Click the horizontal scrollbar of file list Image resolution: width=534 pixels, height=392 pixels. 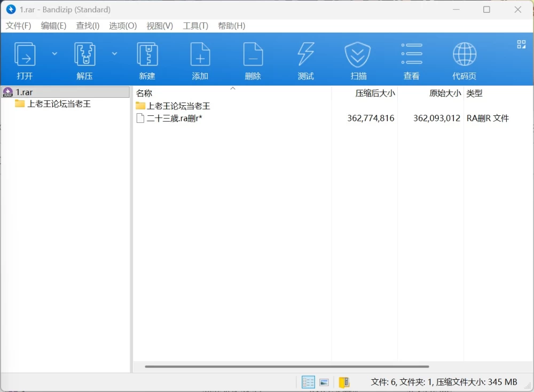tap(287, 366)
